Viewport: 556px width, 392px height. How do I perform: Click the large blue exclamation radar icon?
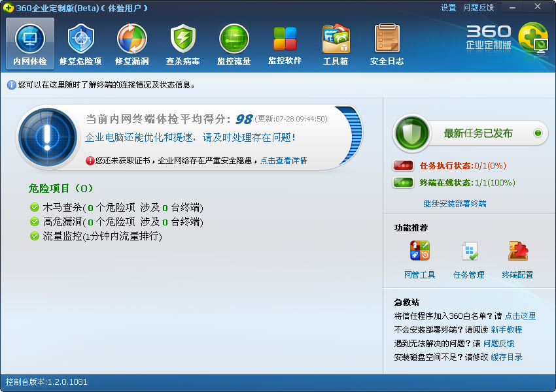[x=48, y=137]
